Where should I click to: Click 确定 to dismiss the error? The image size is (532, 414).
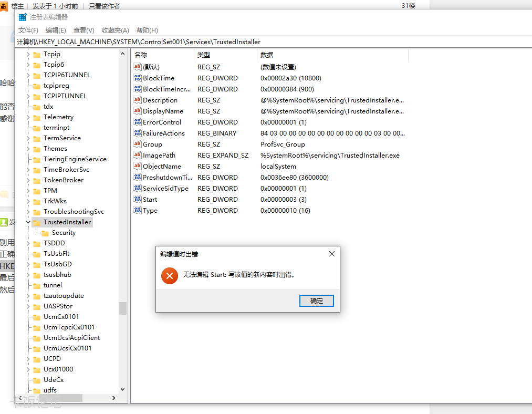pyautogui.click(x=317, y=301)
